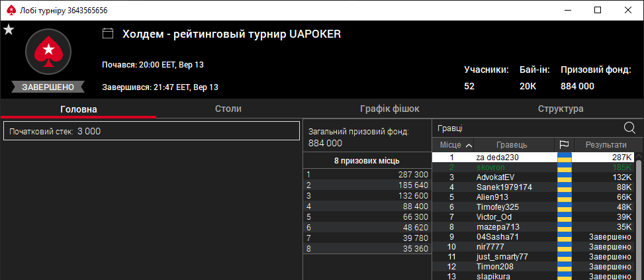Click Завершився: 21:47 EET end time
Viewport: 644px width, 280px height.
pyautogui.click(x=160, y=87)
